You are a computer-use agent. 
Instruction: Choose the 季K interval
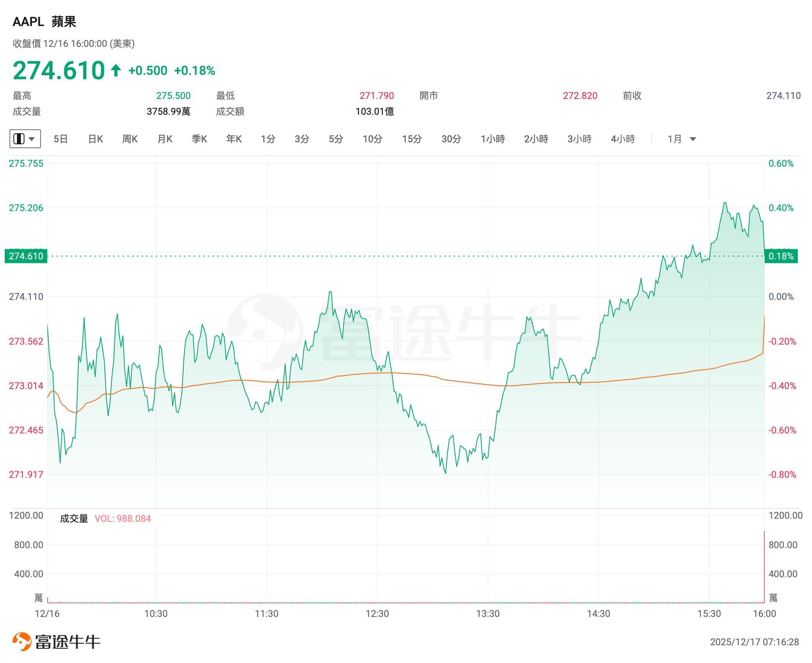pyautogui.click(x=199, y=139)
